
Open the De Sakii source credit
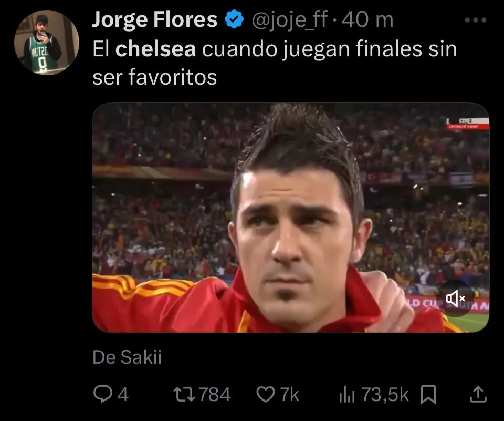[x=127, y=357]
